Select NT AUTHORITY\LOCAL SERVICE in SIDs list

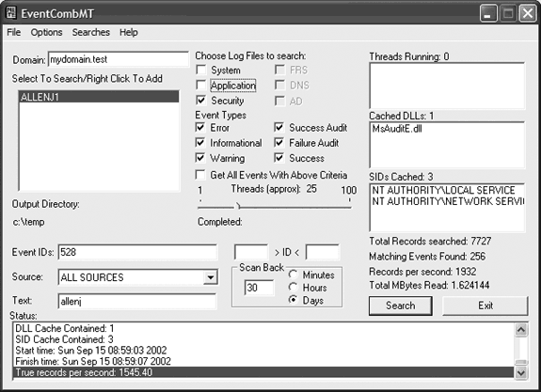[443, 190]
